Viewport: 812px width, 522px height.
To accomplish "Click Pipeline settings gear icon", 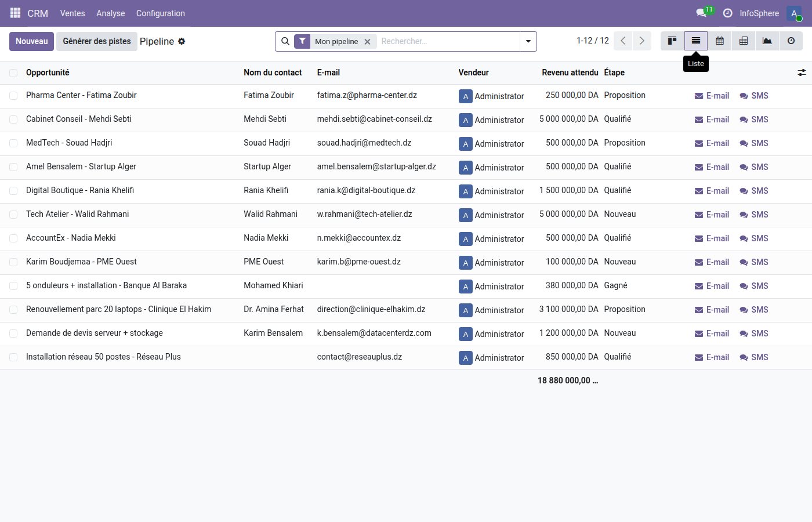I will point(182,41).
